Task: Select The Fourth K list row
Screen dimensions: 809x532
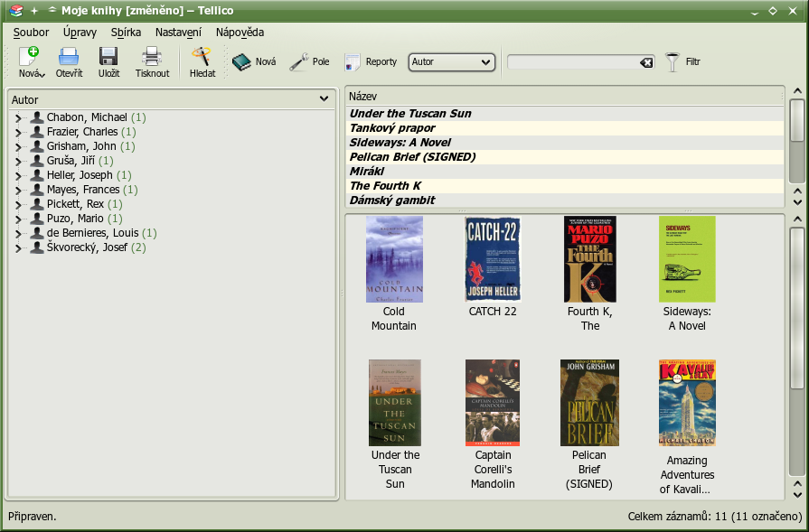Action: [565, 185]
